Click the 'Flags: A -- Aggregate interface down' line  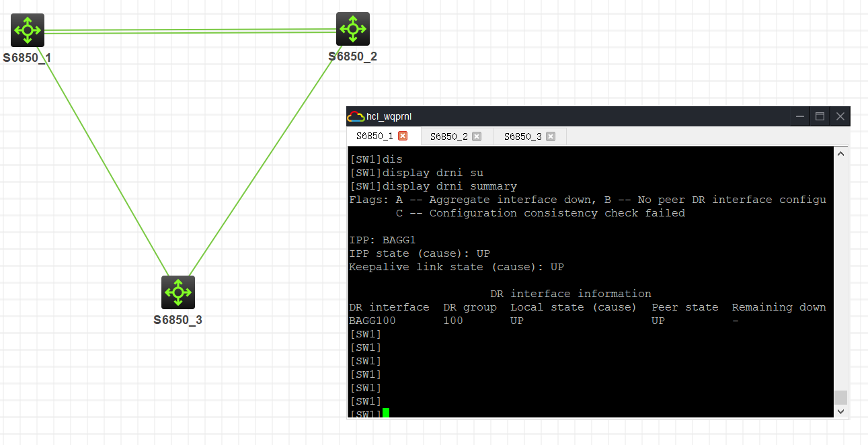point(588,200)
